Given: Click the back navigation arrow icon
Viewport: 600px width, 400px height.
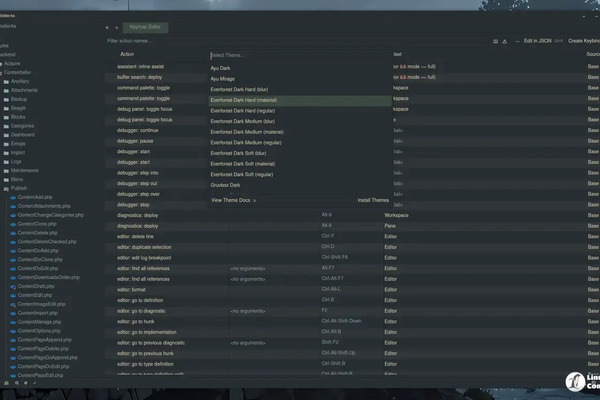Looking at the screenshot, I should (108, 28).
